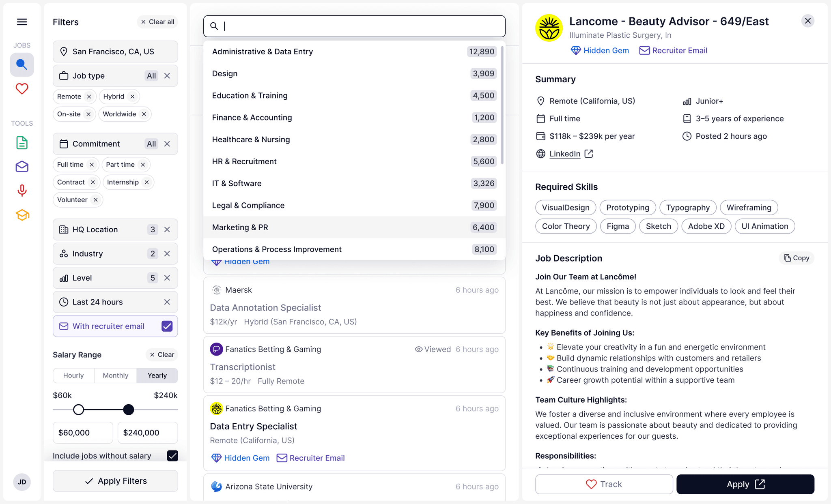Open the Commitment All dropdown
The width and height of the screenshot is (831, 504).
point(151,144)
